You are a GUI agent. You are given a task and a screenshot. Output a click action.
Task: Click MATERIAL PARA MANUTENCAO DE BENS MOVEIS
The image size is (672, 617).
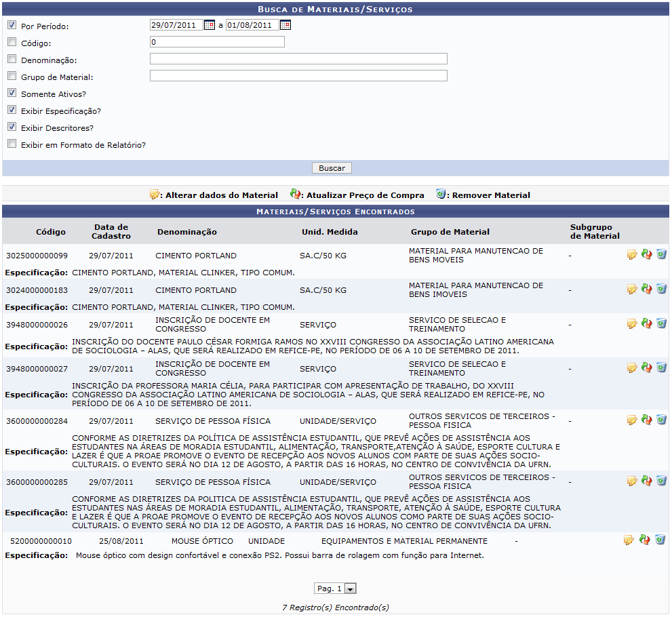476,256
